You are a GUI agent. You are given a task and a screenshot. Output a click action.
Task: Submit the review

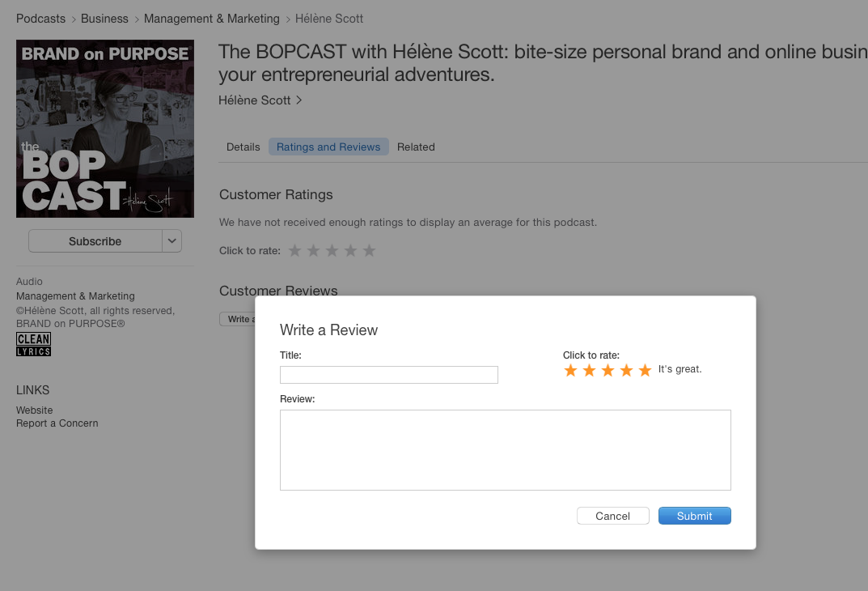(x=694, y=516)
